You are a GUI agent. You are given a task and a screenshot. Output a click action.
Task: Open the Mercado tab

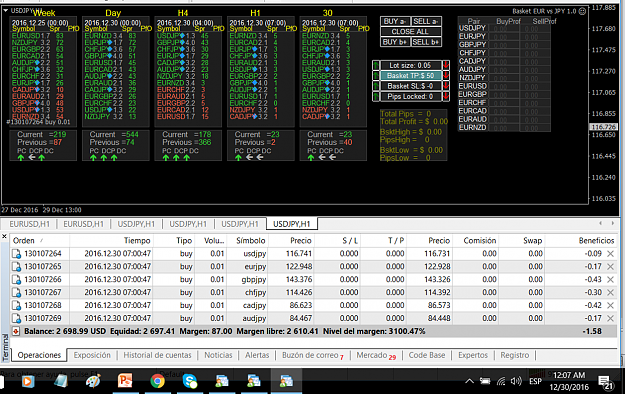(376, 355)
